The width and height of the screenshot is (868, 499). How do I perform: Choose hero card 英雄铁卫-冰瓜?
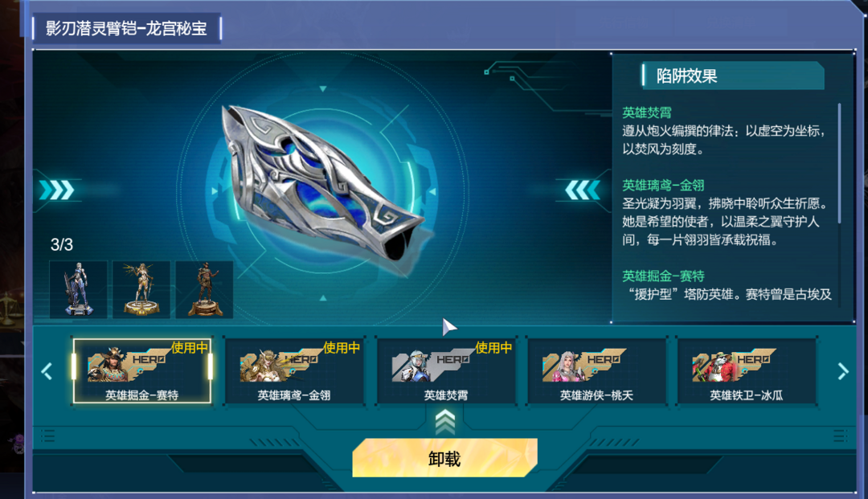747,371
